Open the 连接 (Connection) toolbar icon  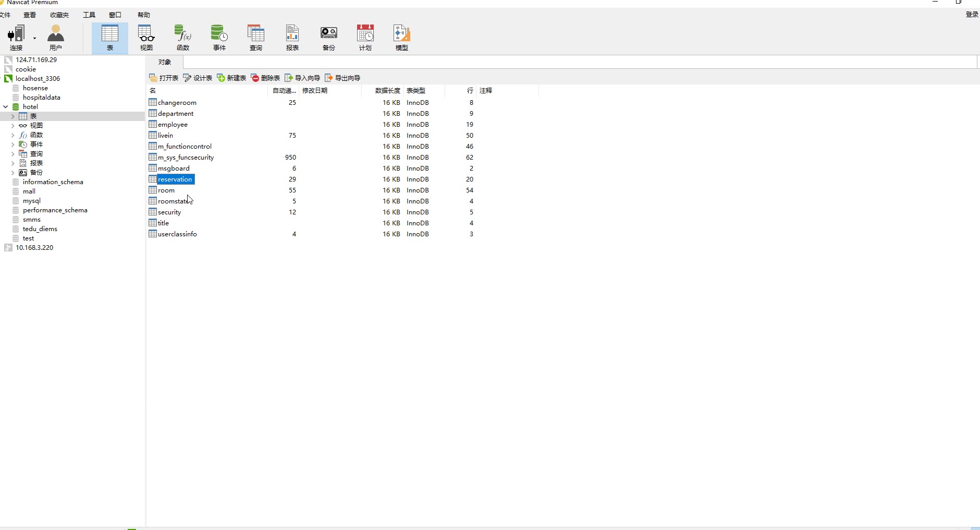click(x=16, y=38)
